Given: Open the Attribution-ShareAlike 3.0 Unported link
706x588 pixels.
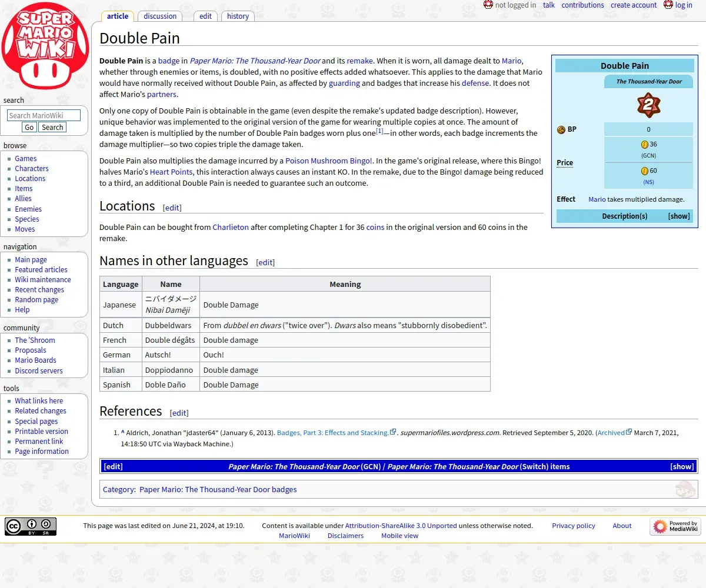Looking at the screenshot, I should coord(401,526).
